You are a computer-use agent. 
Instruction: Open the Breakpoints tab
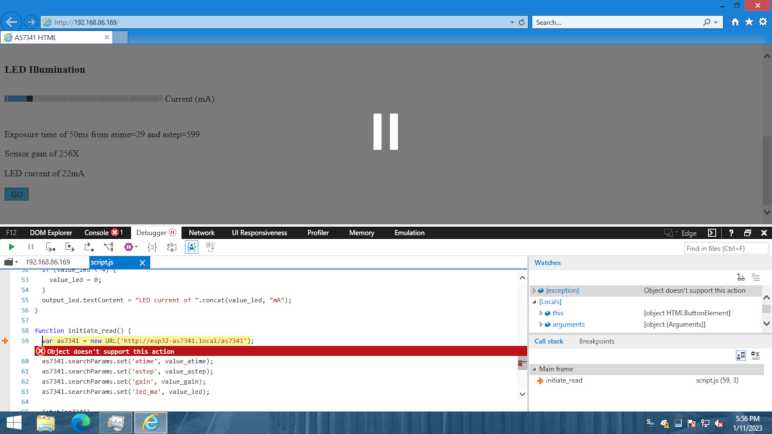tap(596, 341)
